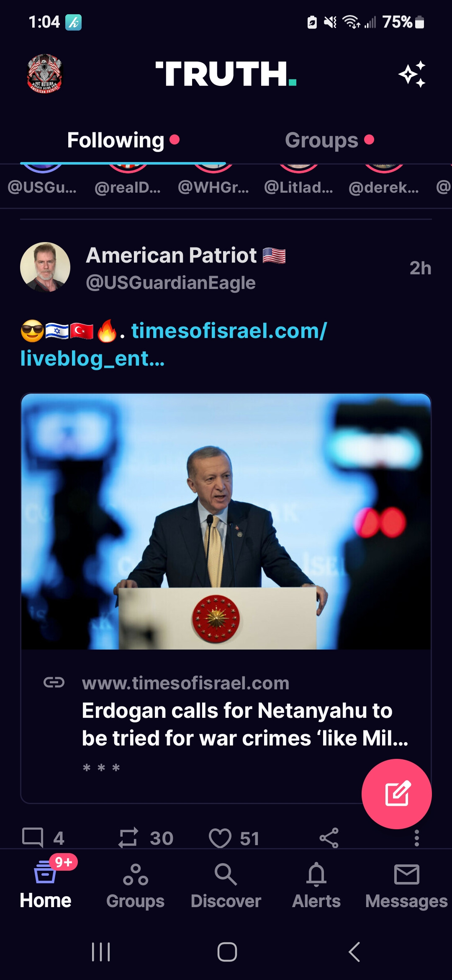The image size is (452, 980).
Task: Switch to the Groups top tab
Action: click(321, 140)
